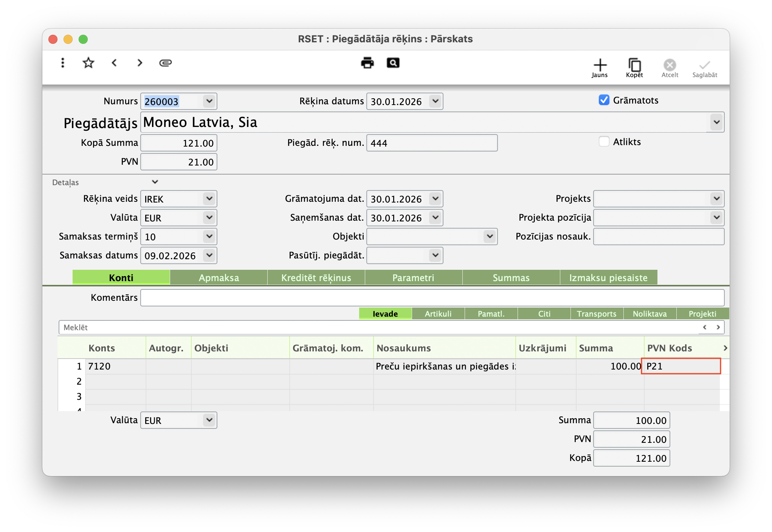The image size is (772, 532).
Task: Click the printer icon
Action: pos(367,63)
